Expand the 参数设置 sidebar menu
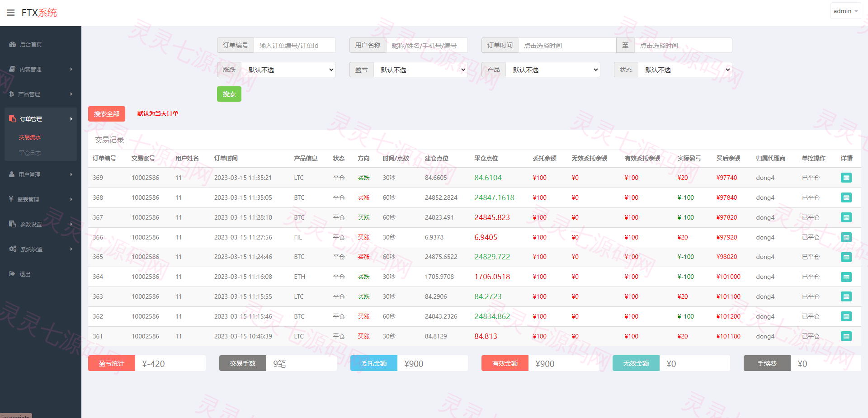This screenshot has height=418, width=868. (41, 224)
